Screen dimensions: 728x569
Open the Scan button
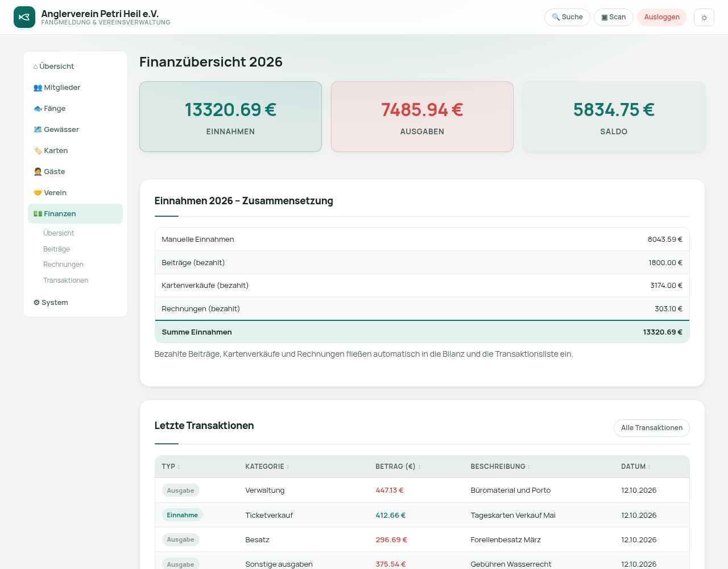[614, 17]
